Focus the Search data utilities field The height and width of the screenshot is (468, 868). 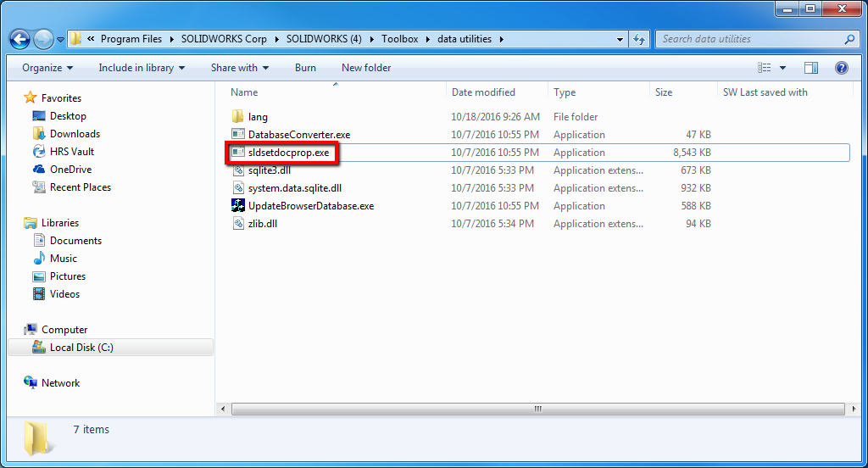click(x=756, y=39)
